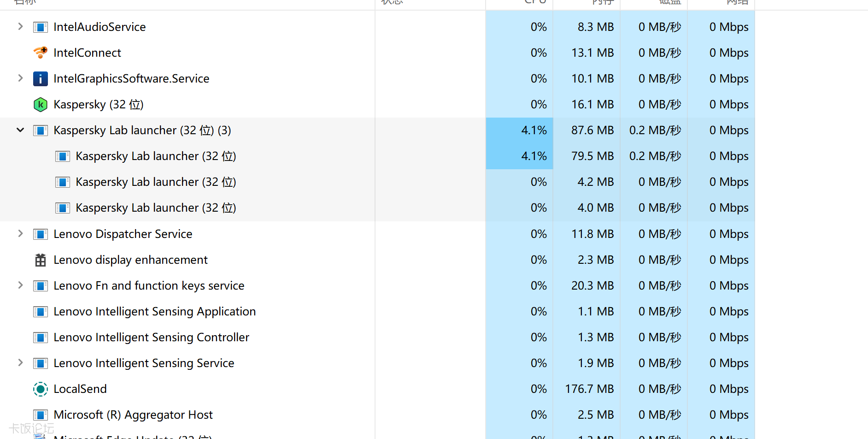Click icon of child launcher using 4.0 MB

63,208
